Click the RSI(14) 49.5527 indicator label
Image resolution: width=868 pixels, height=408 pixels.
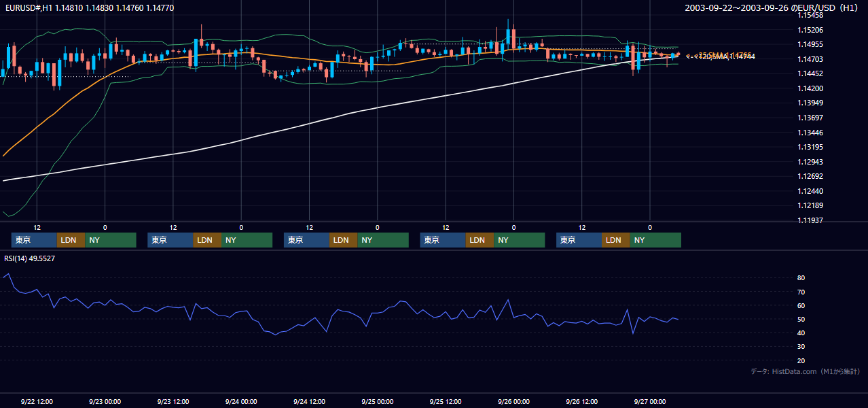[x=30, y=258]
